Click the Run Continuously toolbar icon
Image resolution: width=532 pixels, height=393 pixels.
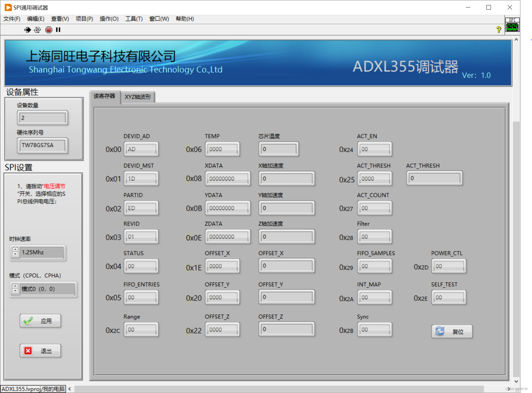tap(37, 29)
